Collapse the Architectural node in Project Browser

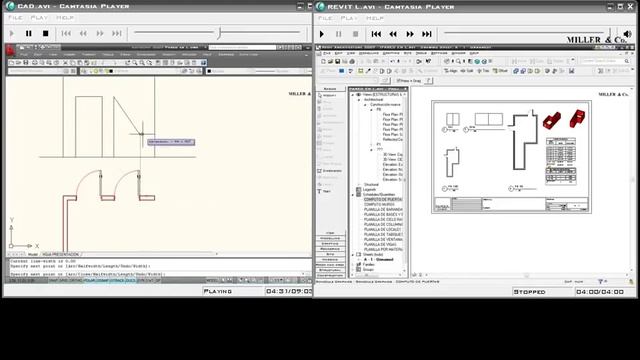(x=359, y=100)
